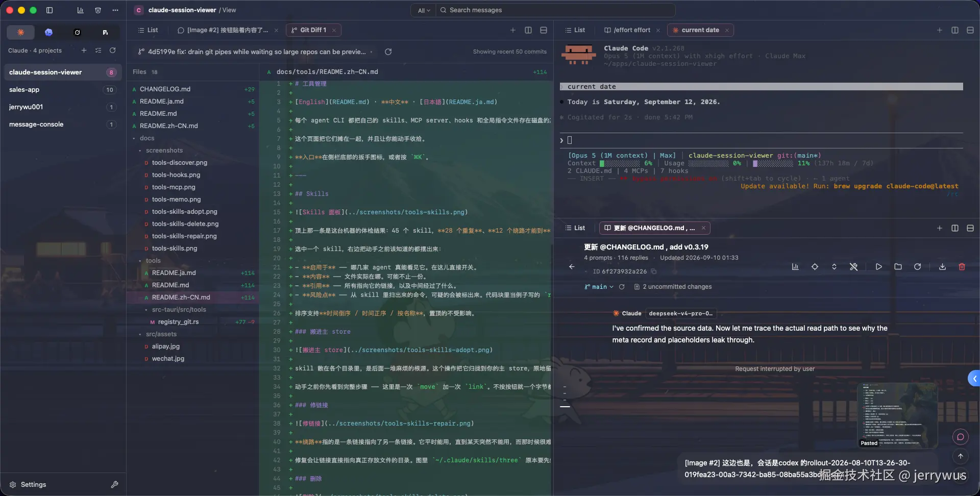Viewport: 980px width, 496px height.
Task: Open the All filter dropdown
Action: pos(424,10)
